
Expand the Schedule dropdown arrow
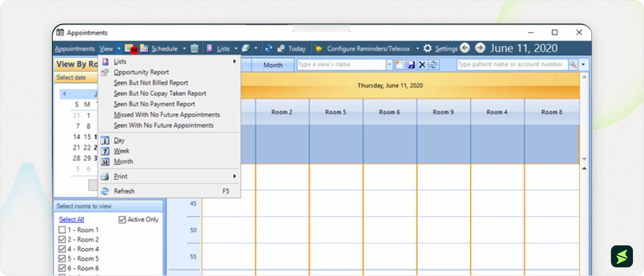pyautogui.click(x=184, y=48)
